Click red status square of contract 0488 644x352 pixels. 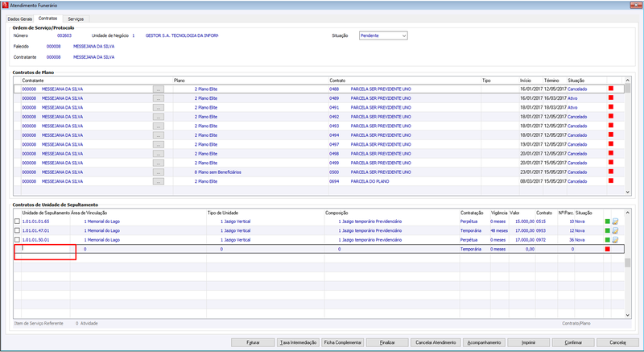611,89
